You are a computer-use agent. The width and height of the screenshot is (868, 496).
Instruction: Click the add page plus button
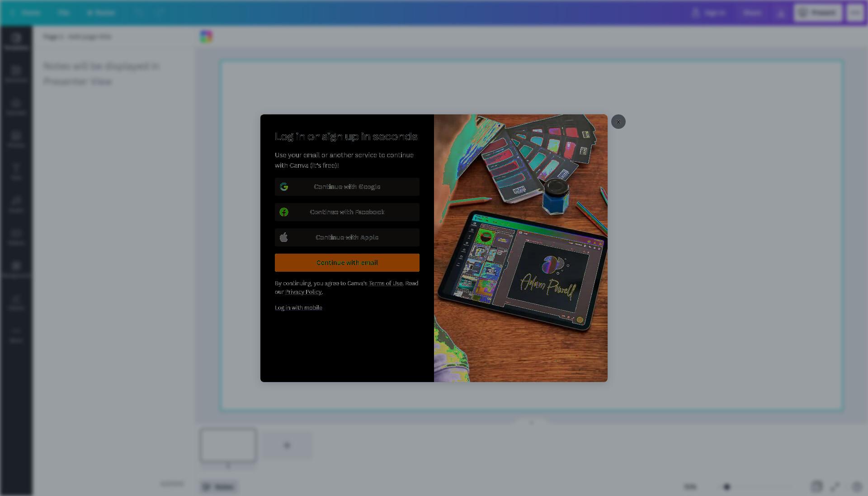click(287, 445)
